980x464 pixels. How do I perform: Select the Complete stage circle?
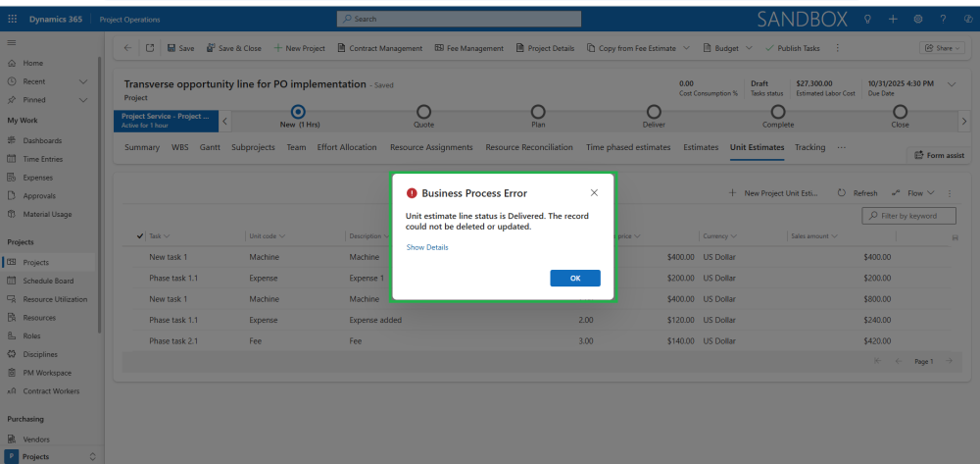click(x=777, y=112)
